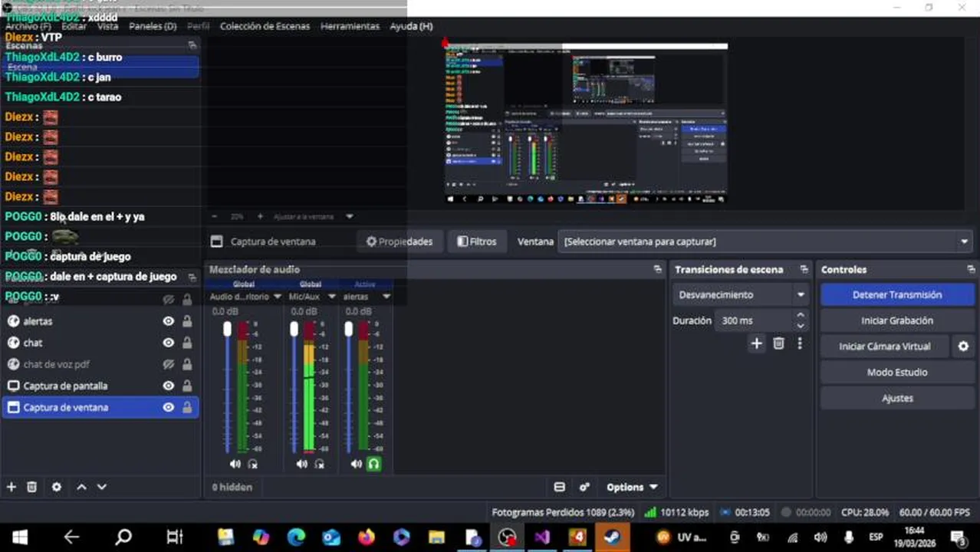This screenshot has height=552, width=980.
Task: Expand the Desvanecimiento transition dropdown
Action: 740,294
